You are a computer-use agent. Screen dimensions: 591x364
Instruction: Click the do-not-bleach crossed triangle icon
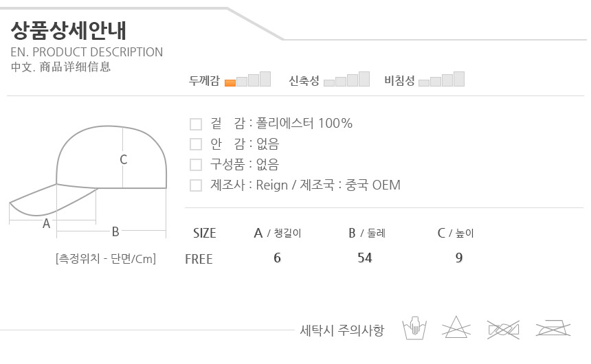[457, 328]
